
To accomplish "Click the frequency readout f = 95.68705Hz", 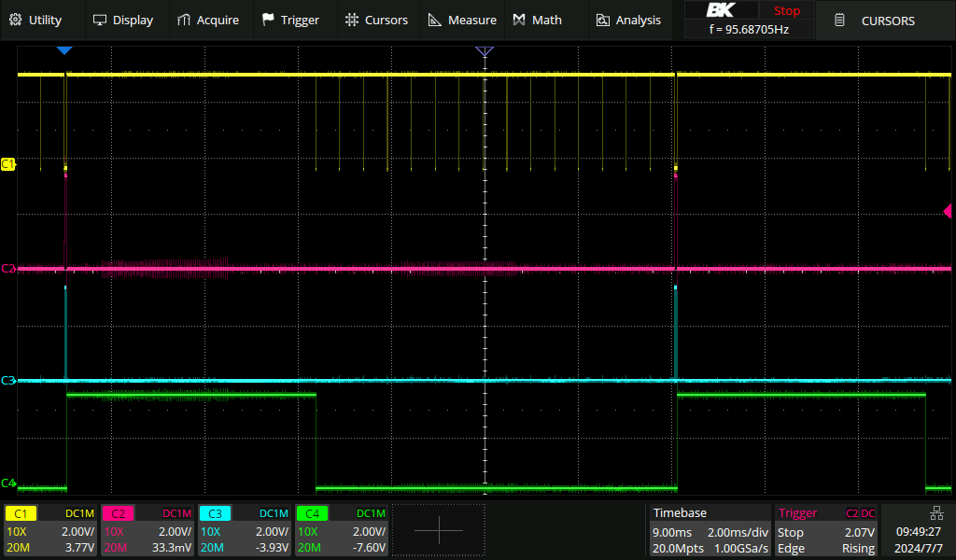I will pos(749,29).
